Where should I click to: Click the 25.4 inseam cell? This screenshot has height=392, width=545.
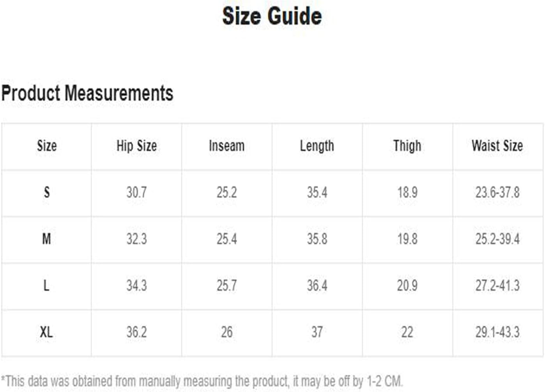pos(227,239)
